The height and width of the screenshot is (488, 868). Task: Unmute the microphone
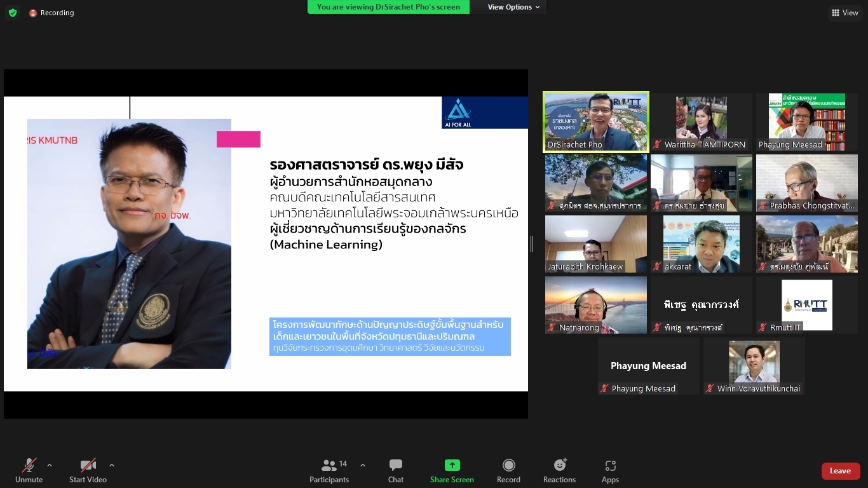click(x=29, y=471)
